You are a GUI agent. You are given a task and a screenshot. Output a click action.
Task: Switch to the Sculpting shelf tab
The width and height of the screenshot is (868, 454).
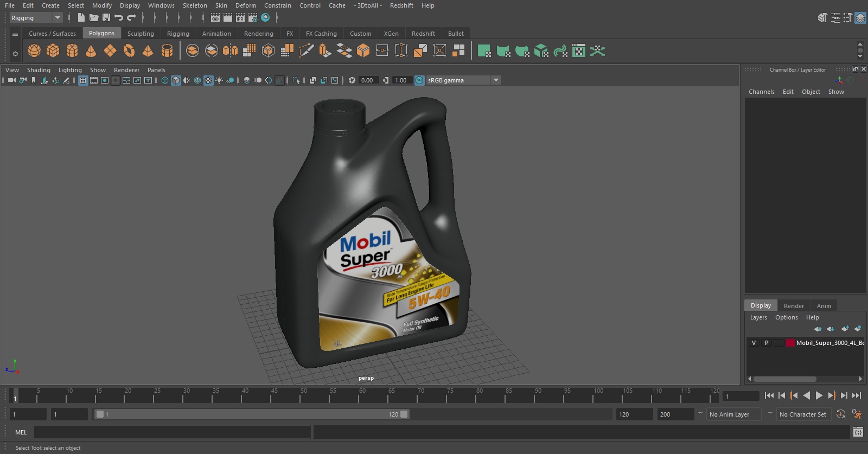[x=141, y=34]
